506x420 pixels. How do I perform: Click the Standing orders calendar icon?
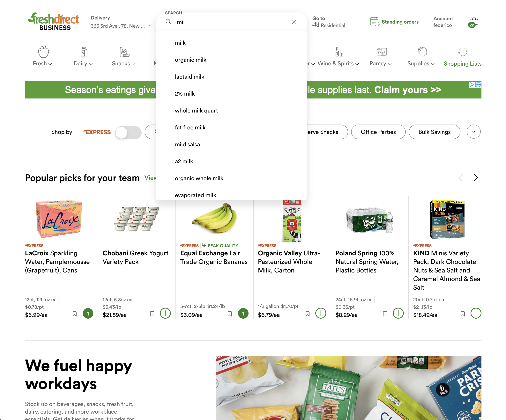375,22
